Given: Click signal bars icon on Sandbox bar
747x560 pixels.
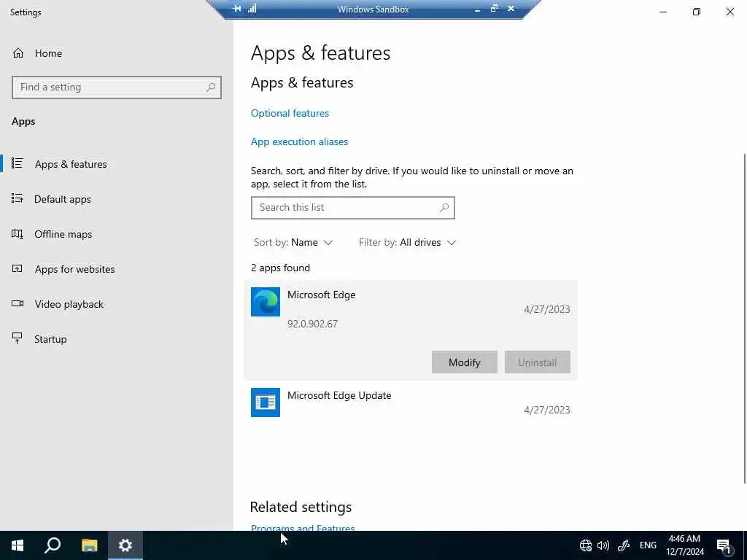Looking at the screenshot, I should click(252, 9).
